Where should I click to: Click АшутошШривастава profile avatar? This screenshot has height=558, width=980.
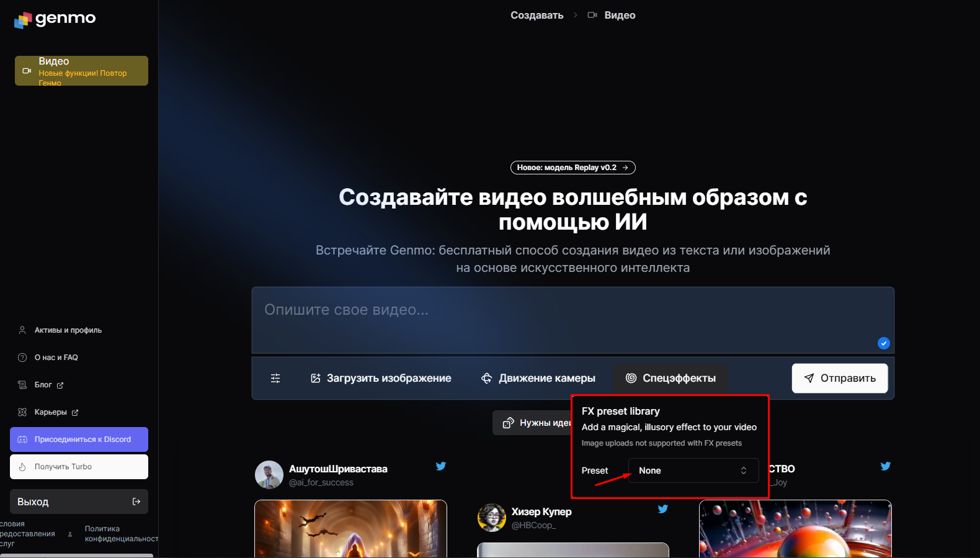(269, 475)
